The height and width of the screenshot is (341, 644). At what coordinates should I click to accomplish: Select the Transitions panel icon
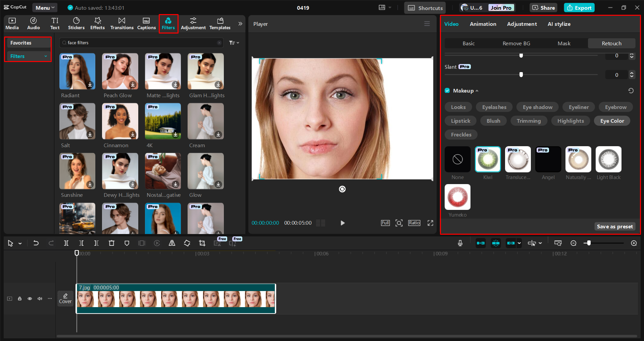tap(121, 23)
